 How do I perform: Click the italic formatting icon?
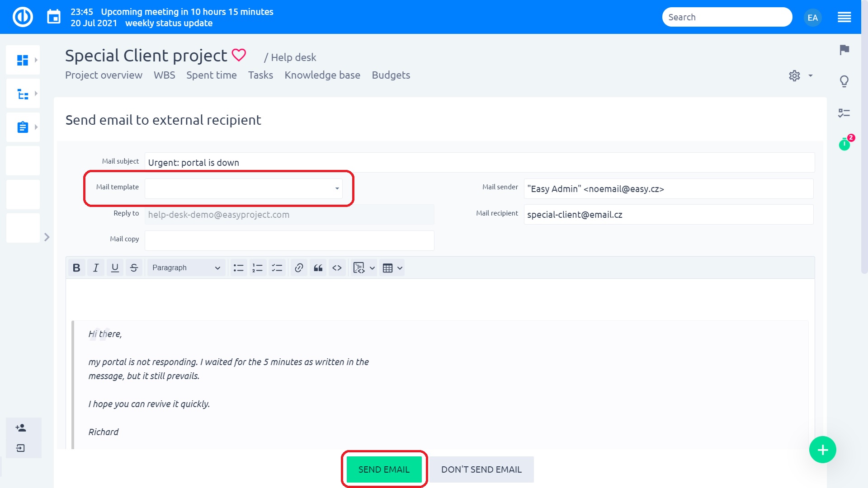pos(96,267)
